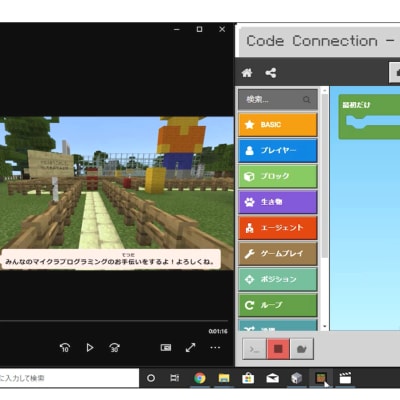Open the command console button
Screen dimensions: 400x400
pos(254,349)
